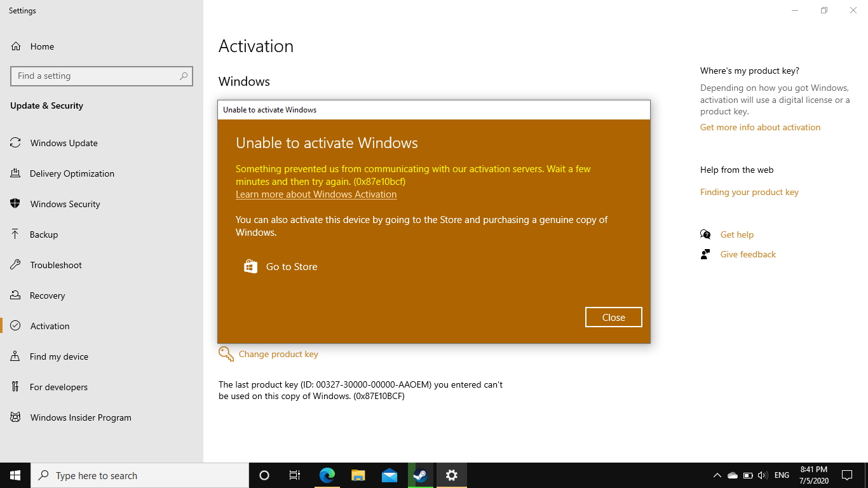Switch to Steam on the taskbar
This screenshot has width=868, height=488.
coord(420,475)
